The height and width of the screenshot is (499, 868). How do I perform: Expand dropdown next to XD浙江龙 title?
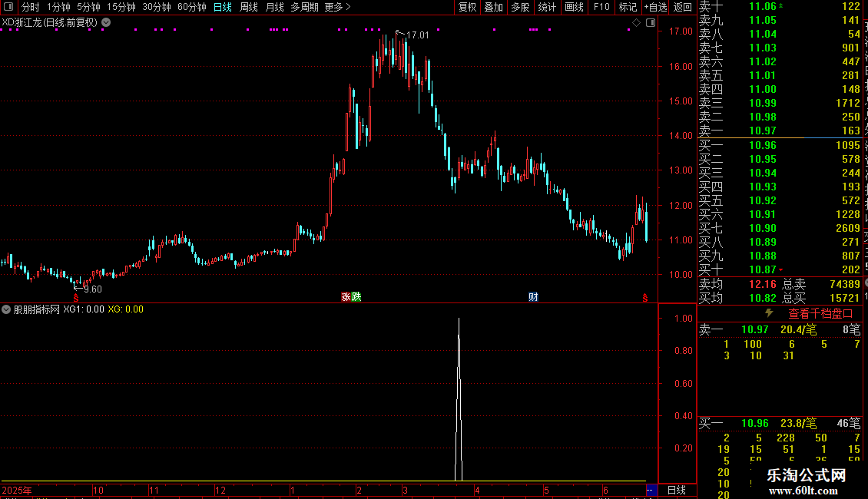coord(106,23)
